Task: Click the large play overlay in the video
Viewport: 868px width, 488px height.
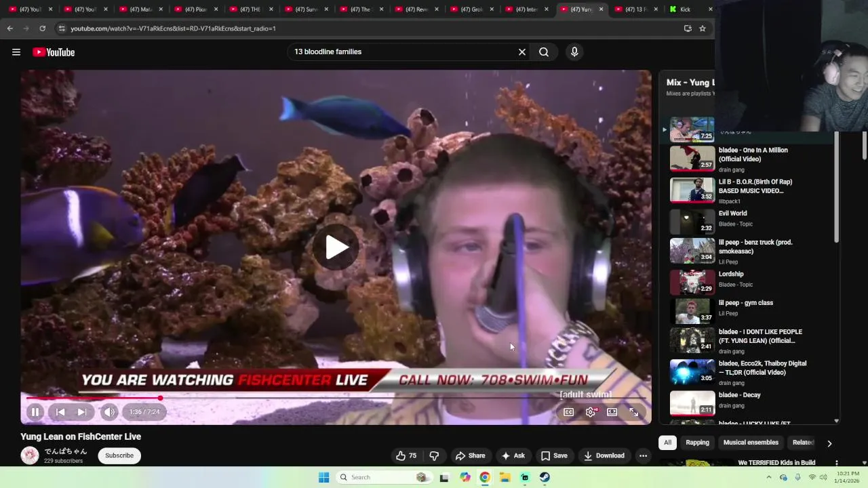Action: [x=336, y=247]
